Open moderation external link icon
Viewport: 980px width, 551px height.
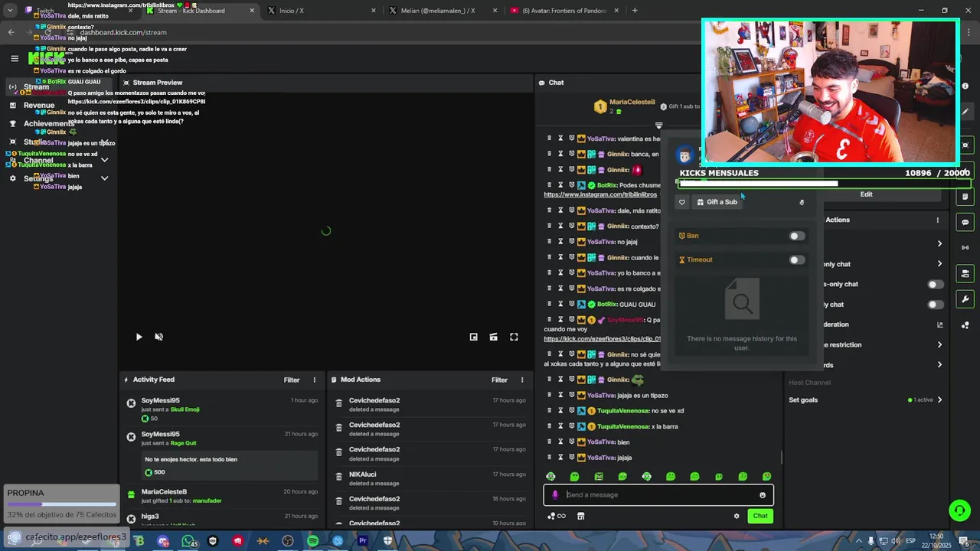940,324
